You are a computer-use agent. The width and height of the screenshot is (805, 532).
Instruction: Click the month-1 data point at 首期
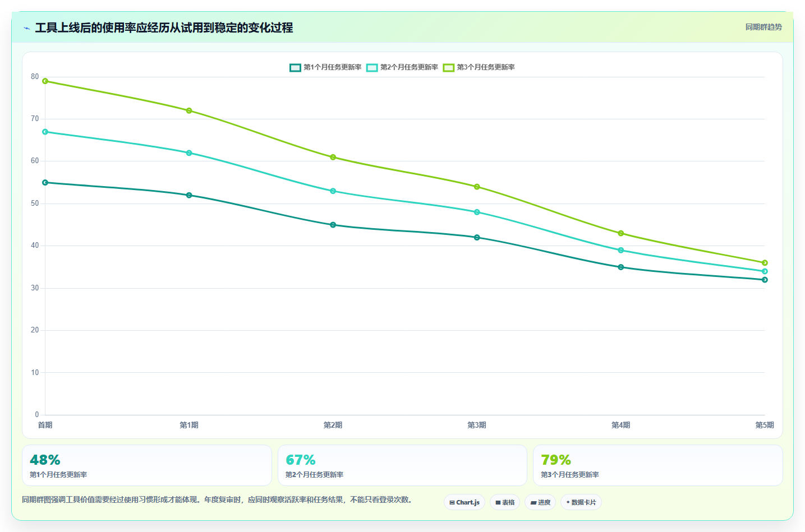point(45,183)
